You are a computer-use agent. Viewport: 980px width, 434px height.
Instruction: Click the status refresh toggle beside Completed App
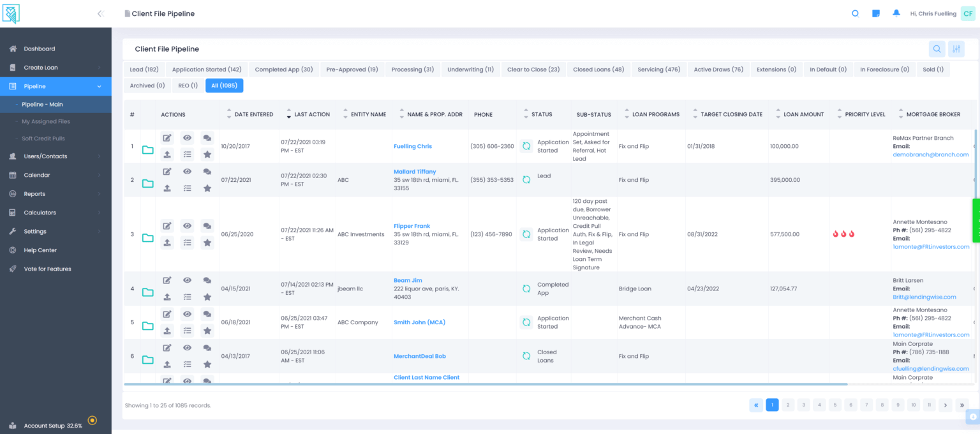tap(526, 288)
